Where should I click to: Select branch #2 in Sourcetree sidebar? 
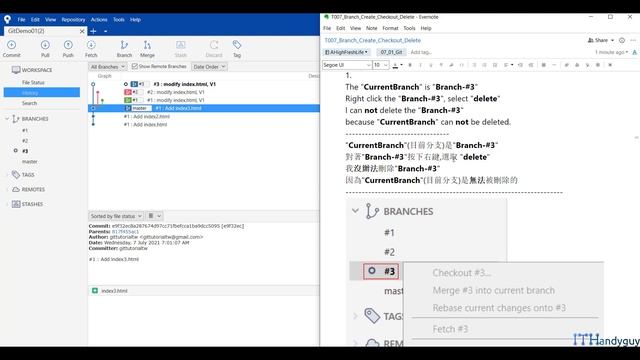point(25,141)
